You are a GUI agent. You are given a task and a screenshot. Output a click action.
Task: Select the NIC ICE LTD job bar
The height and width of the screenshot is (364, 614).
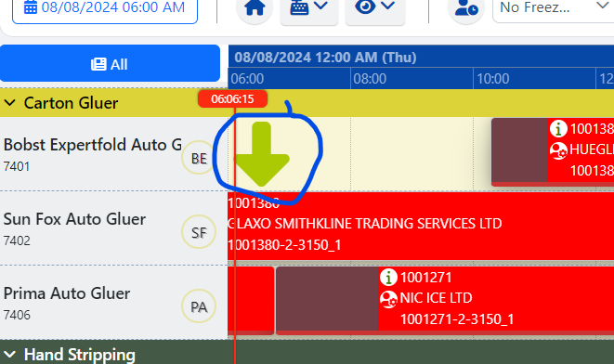pyautogui.click(x=445, y=300)
